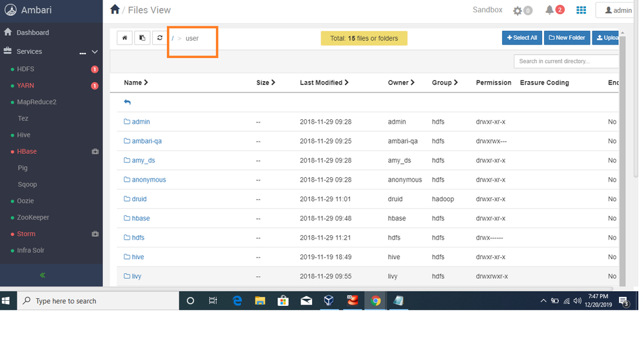644x362 pixels.
Task: Open the Sqoop service
Action: pos(27,184)
